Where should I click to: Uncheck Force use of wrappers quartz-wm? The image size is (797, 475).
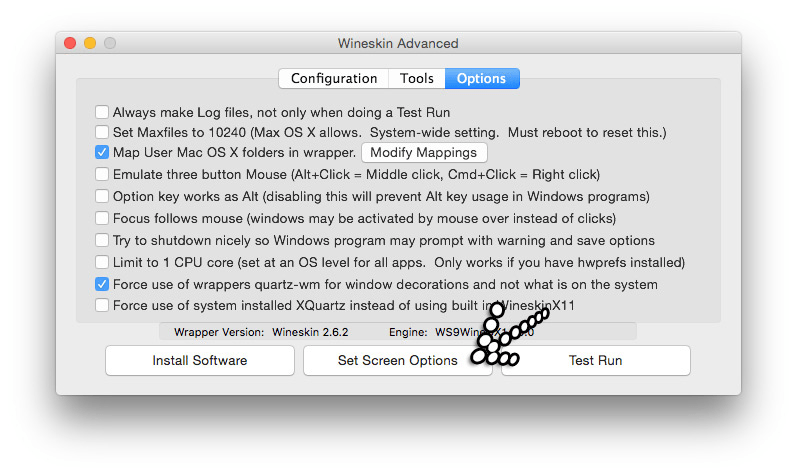pos(102,284)
